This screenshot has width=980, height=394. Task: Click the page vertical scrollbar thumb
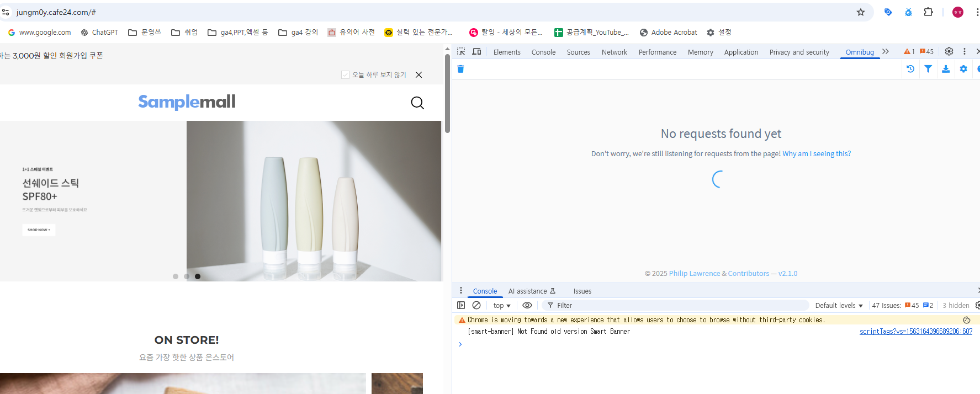[448, 93]
